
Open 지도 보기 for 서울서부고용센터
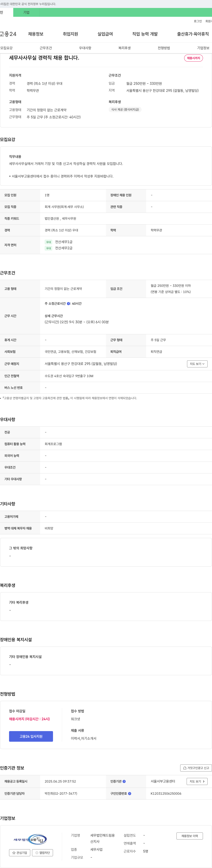197,781
